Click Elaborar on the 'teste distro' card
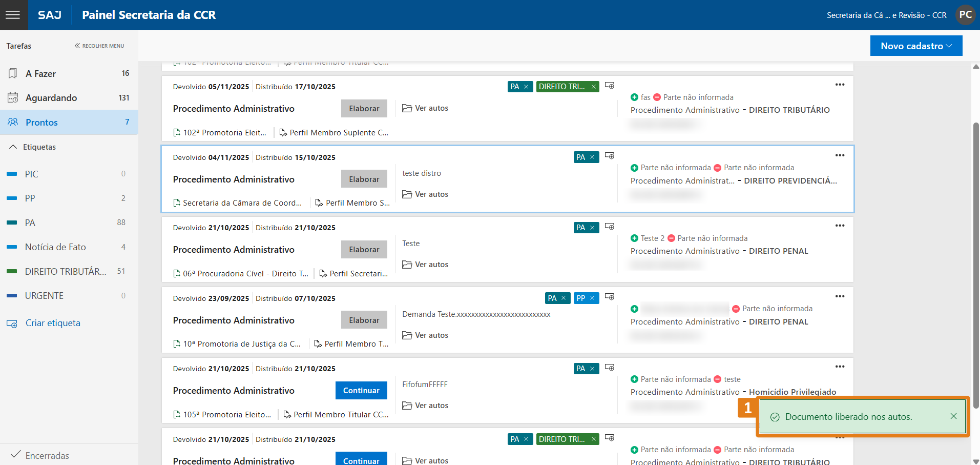The width and height of the screenshot is (980, 465). (x=364, y=179)
